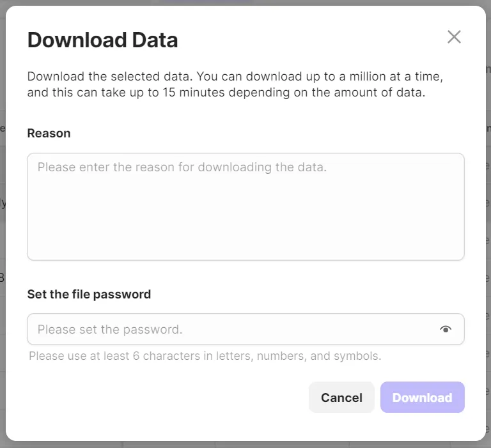Reveal the password using the eye icon

446,329
